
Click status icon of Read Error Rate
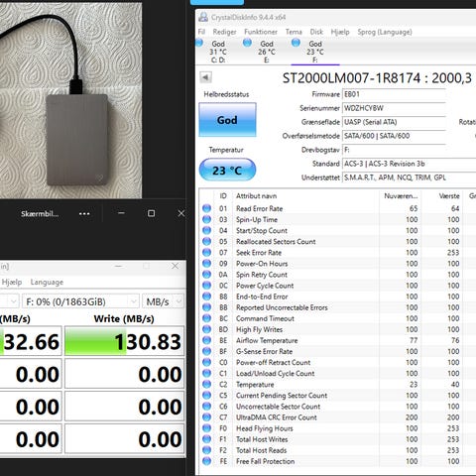(x=207, y=208)
